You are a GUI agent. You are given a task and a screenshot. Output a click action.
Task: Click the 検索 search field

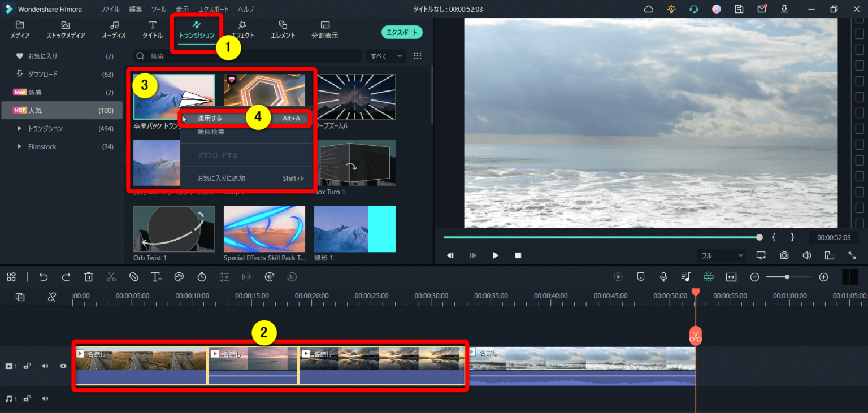[x=249, y=56]
